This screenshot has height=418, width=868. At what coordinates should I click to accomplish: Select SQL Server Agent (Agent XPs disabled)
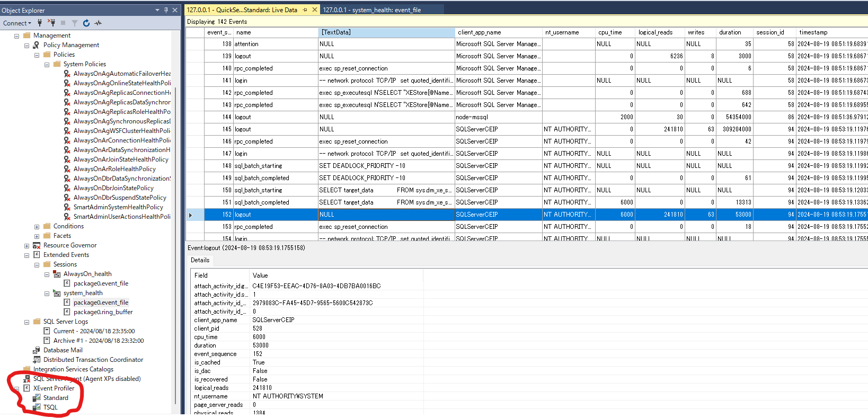[x=87, y=379]
